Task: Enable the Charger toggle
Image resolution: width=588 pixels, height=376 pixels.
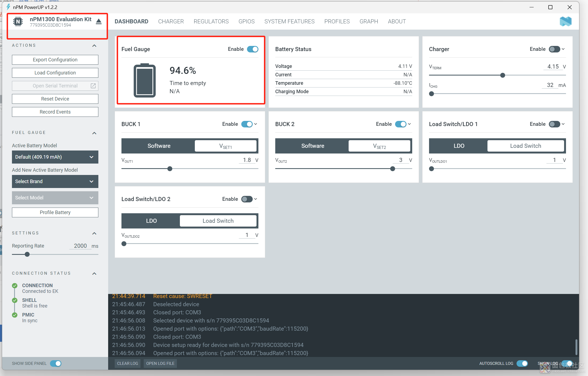Action: pyautogui.click(x=554, y=49)
